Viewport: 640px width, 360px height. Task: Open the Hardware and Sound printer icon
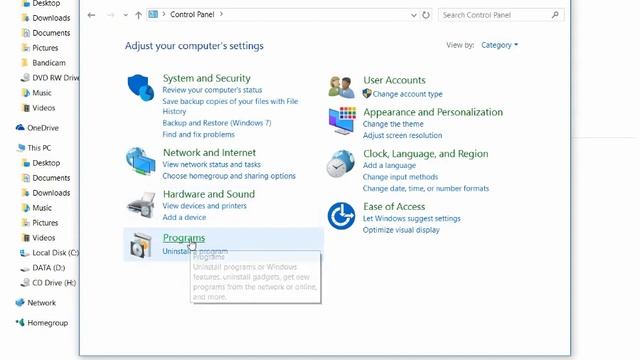[x=141, y=205]
